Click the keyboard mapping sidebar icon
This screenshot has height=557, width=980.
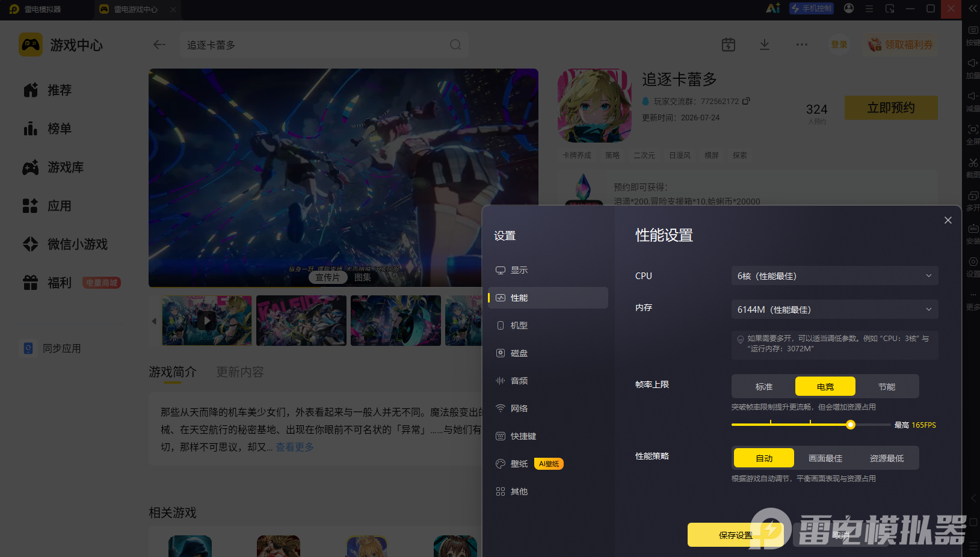[x=972, y=31]
